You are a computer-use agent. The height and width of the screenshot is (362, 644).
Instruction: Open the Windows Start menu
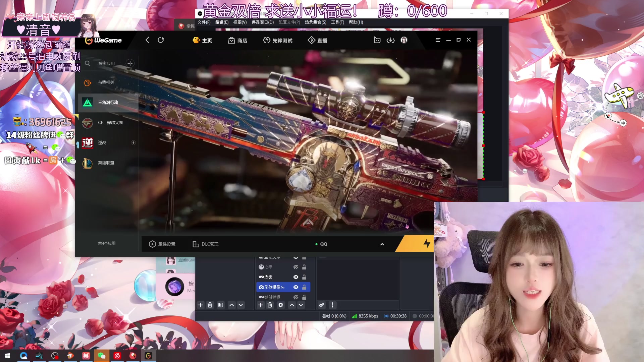[7, 356]
